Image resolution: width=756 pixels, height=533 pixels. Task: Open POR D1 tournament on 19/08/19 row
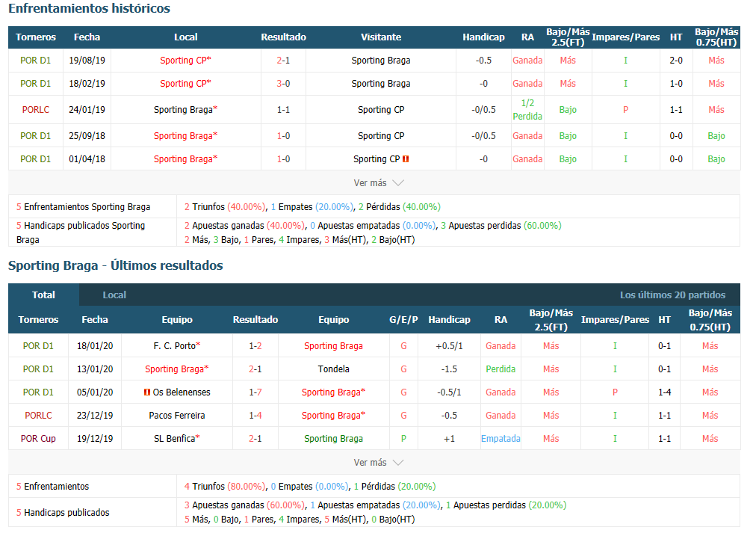pos(36,61)
